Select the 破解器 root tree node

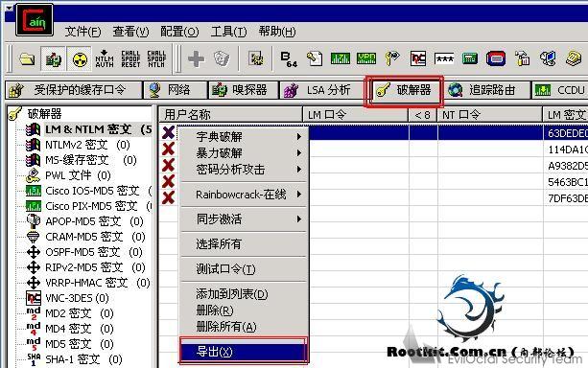pyautogui.click(x=44, y=113)
